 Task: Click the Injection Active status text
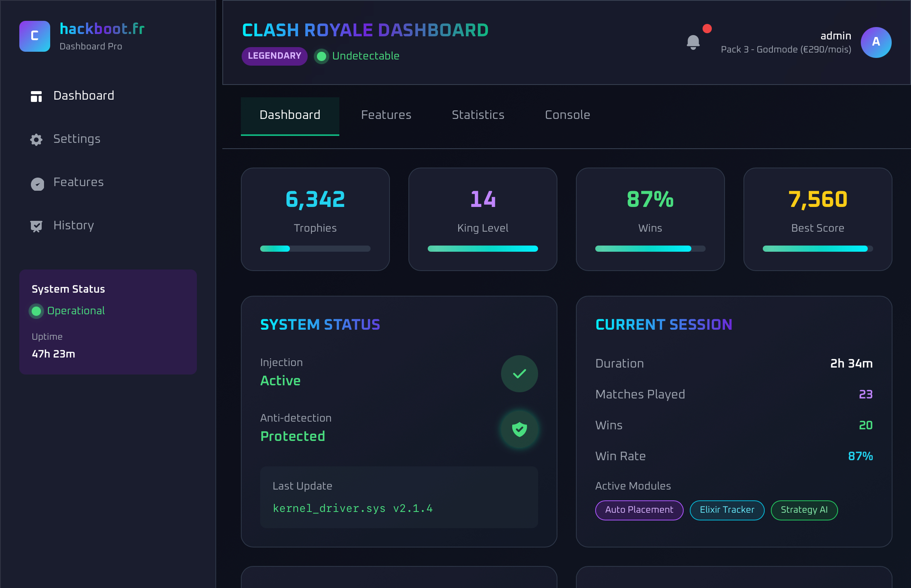(280, 381)
